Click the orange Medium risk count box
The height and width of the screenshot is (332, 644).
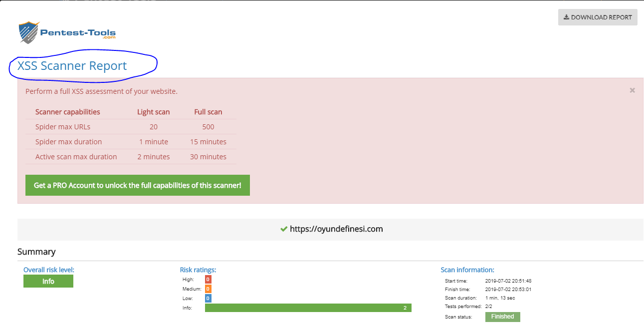coord(208,289)
